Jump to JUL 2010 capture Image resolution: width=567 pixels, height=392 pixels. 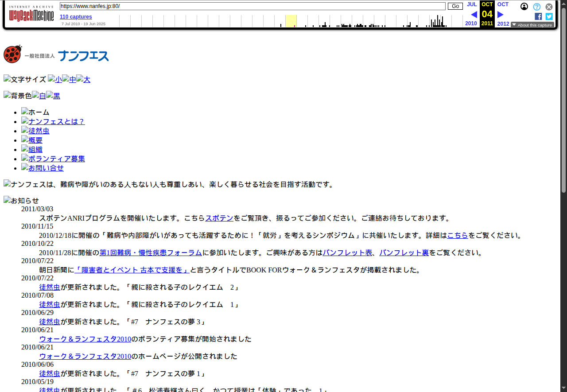click(472, 4)
